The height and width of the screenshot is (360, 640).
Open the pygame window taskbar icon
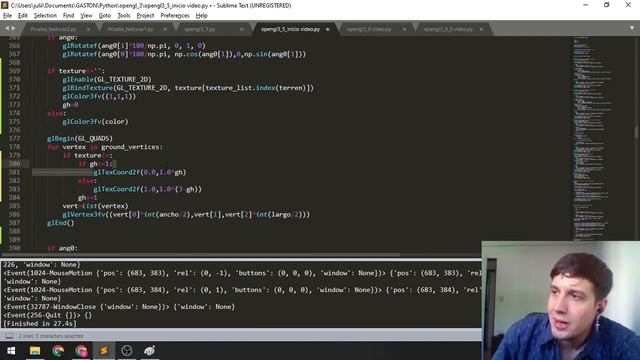149,351
